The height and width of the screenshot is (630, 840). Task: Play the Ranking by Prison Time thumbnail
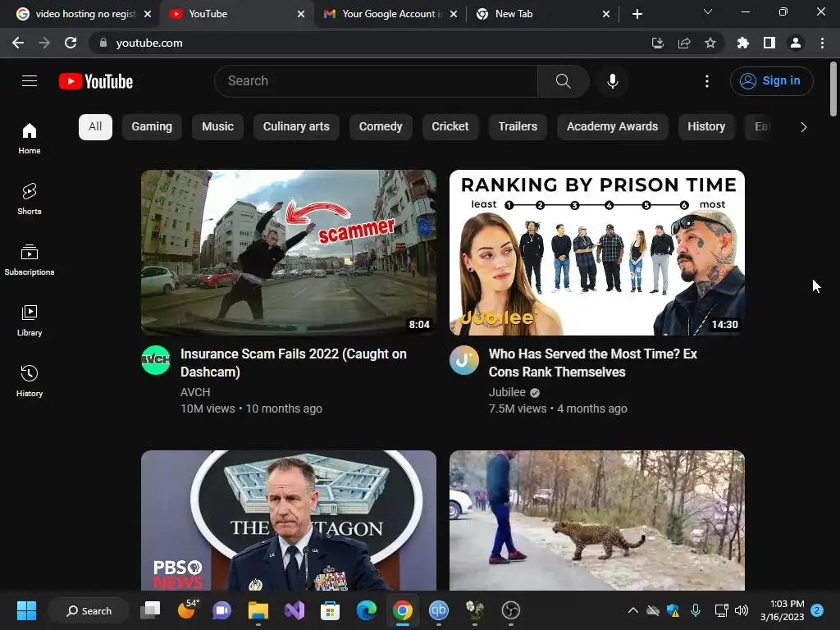pyautogui.click(x=597, y=253)
